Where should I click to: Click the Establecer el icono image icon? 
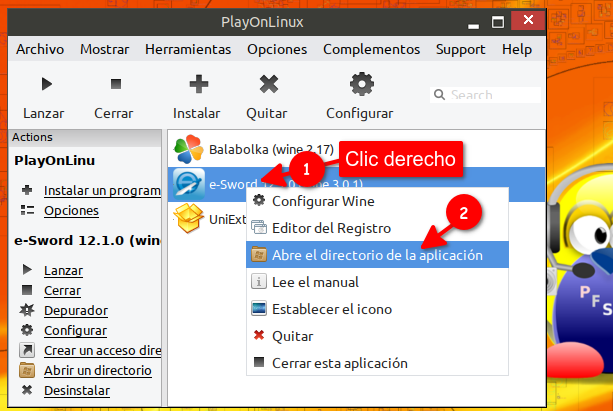(x=259, y=309)
